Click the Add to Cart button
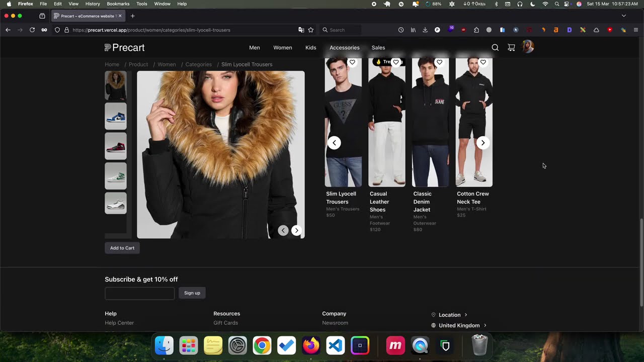The height and width of the screenshot is (362, 644). (x=122, y=248)
